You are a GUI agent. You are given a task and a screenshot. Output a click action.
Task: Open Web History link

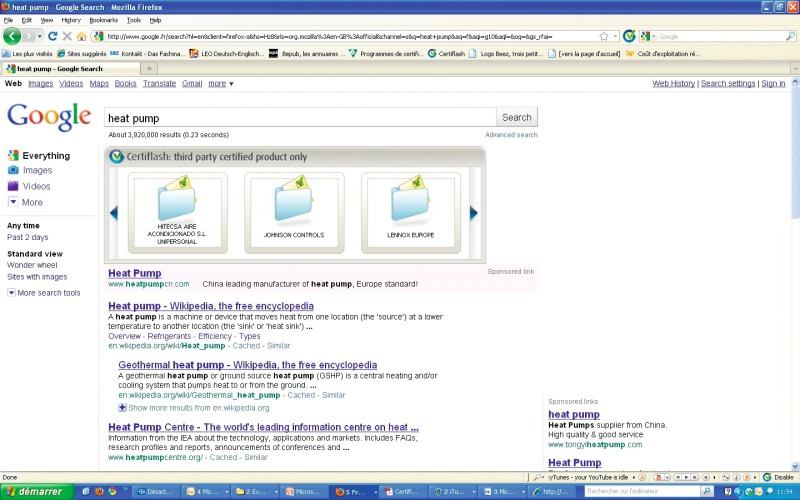[x=673, y=83]
